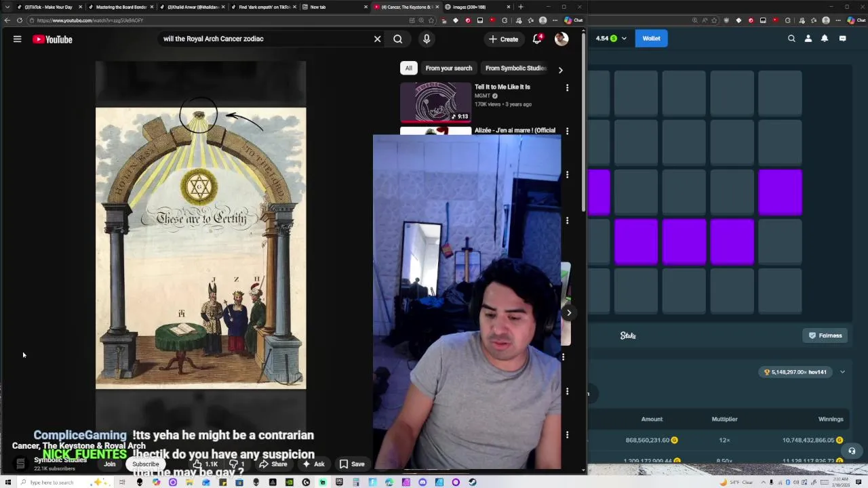Go to next item with right chevron
The width and height of the screenshot is (868, 488).
(569, 312)
